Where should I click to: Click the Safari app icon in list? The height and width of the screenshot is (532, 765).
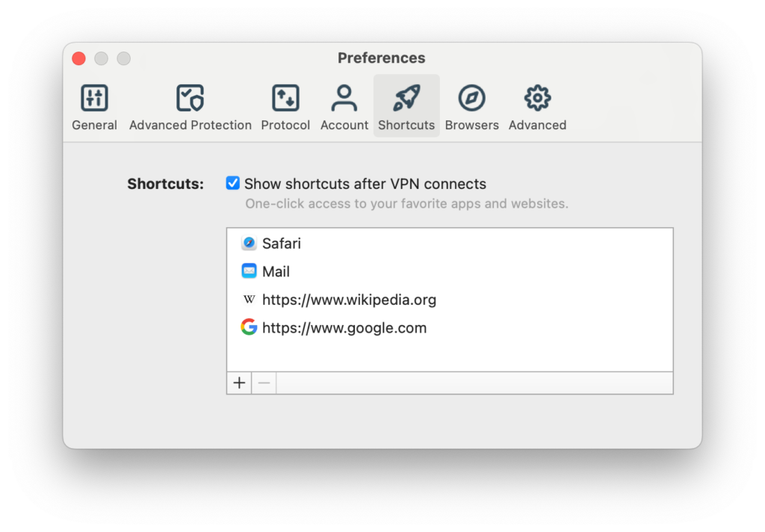click(x=249, y=244)
